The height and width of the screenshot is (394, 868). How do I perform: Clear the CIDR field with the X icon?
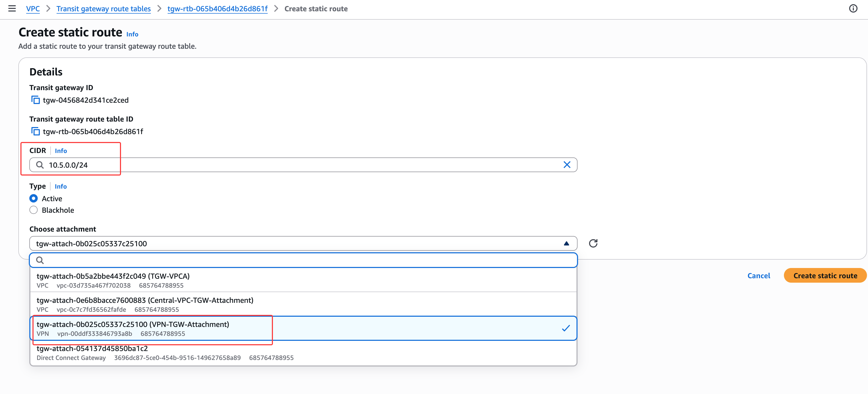pyautogui.click(x=567, y=165)
